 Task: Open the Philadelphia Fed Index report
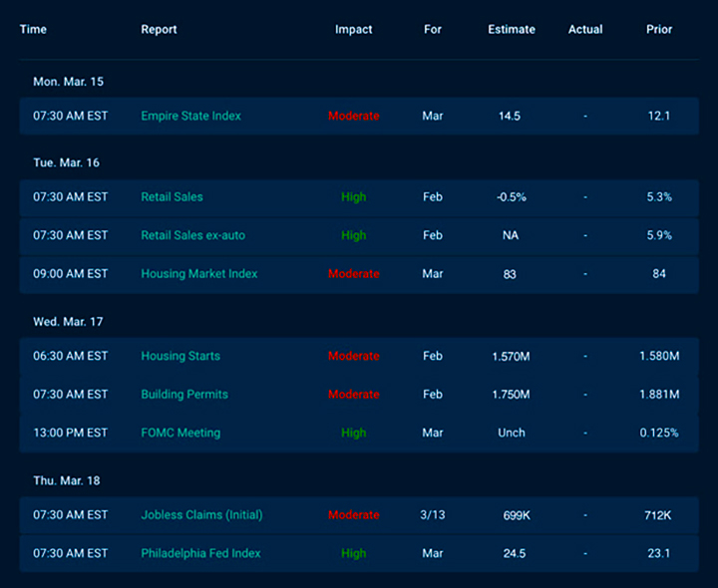pyautogui.click(x=200, y=553)
